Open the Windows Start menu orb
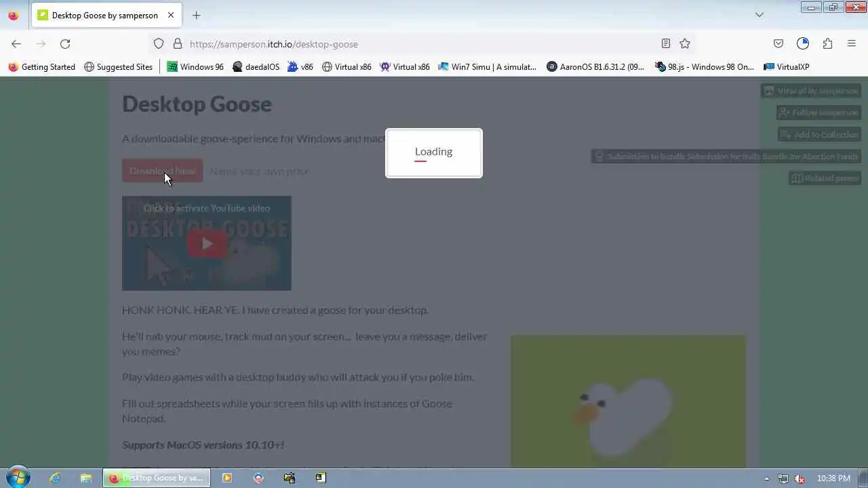Screen dimensions: 868x488 tap(18, 477)
